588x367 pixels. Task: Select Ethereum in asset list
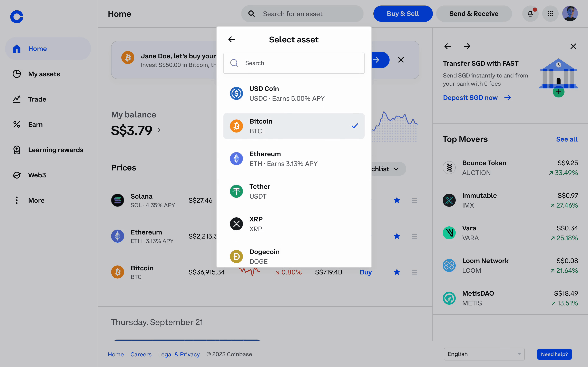[x=294, y=159]
